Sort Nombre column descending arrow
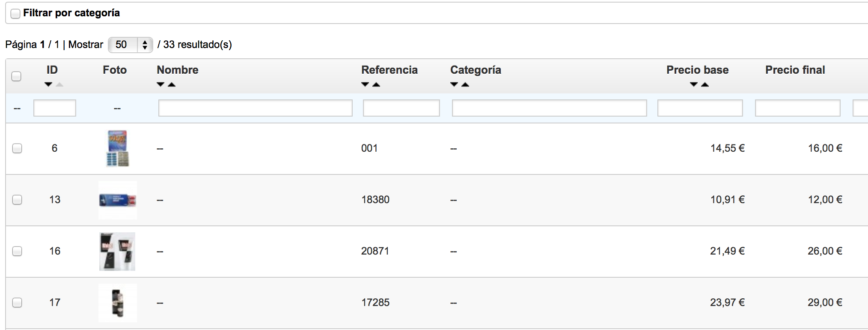The width and height of the screenshot is (868, 330). coord(161,84)
